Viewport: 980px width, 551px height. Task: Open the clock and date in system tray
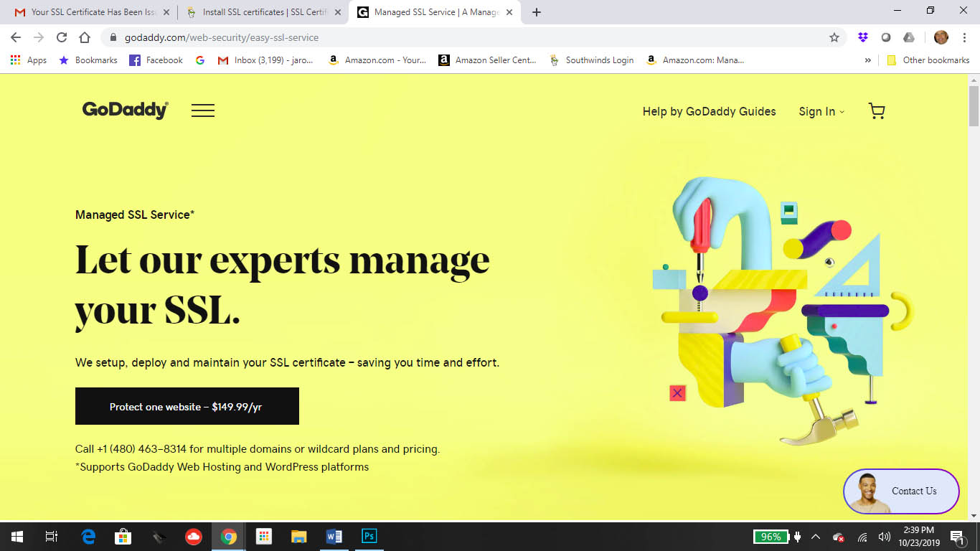pyautogui.click(x=918, y=536)
